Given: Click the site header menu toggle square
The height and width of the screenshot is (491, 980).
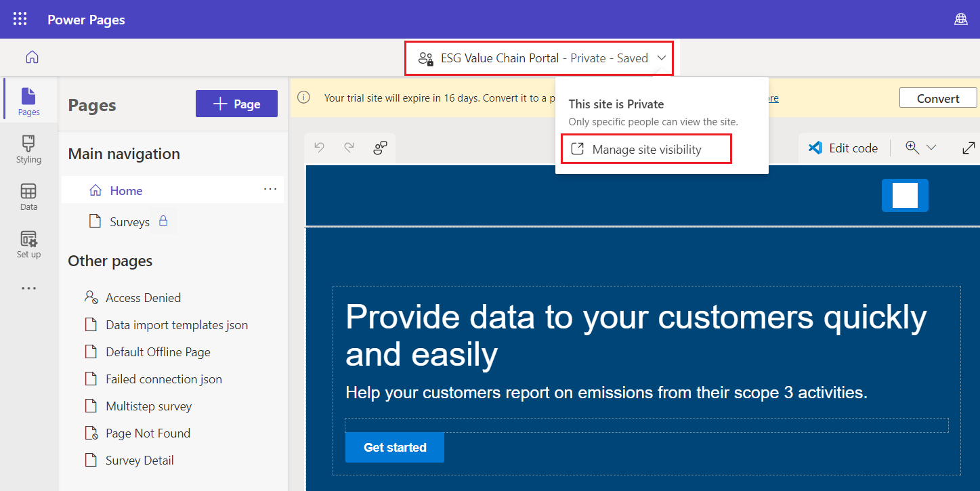Looking at the screenshot, I should tap(905, 195).
